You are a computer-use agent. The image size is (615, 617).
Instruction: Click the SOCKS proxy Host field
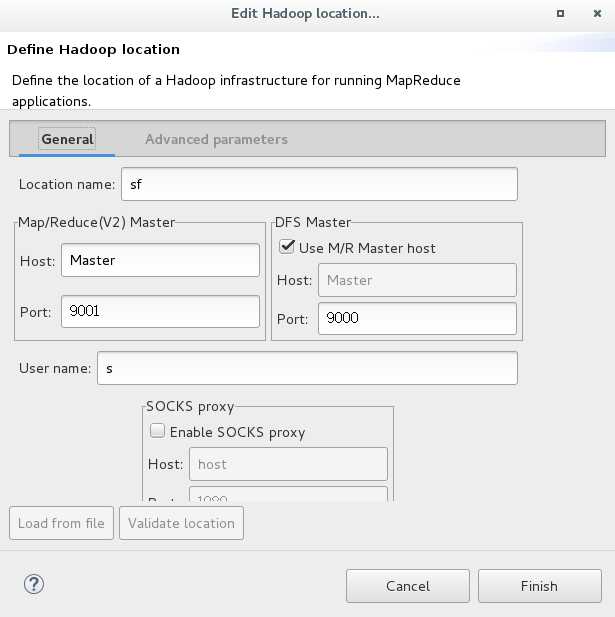click(288, 464)
